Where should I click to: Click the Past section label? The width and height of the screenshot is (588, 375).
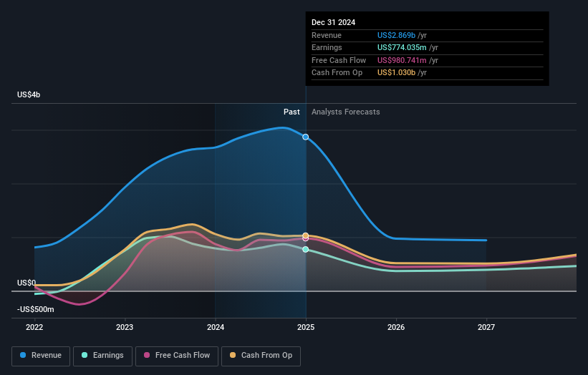tap(291, 112)
